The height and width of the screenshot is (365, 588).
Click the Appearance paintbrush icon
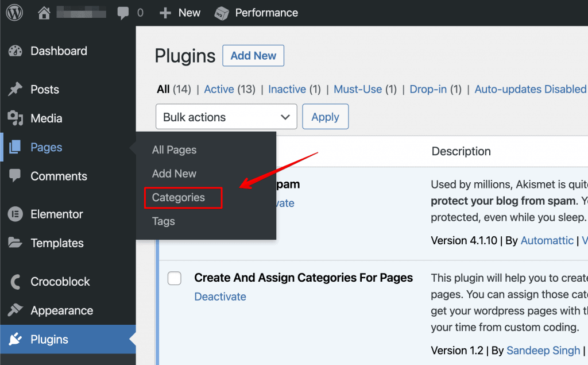[x=16, y=310]
